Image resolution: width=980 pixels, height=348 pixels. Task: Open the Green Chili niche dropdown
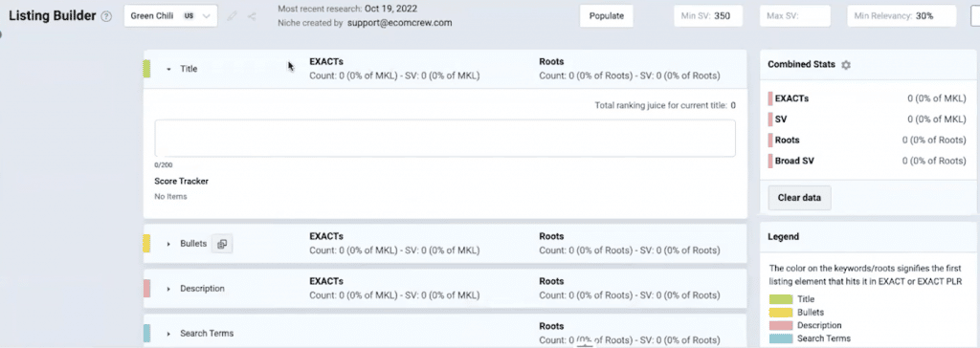tap(170, 16)
